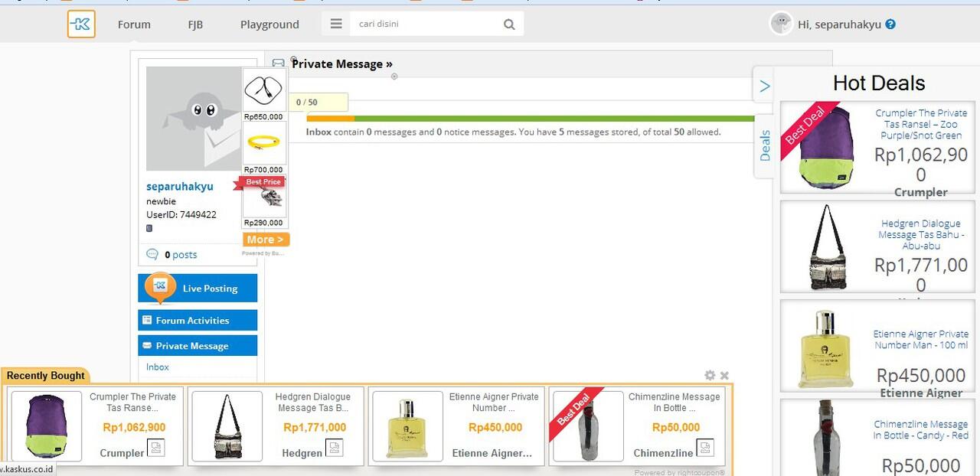Screen dimensions: 980x476
Task: Click 'newbie' rank text under username
Action: pos(161,201)
